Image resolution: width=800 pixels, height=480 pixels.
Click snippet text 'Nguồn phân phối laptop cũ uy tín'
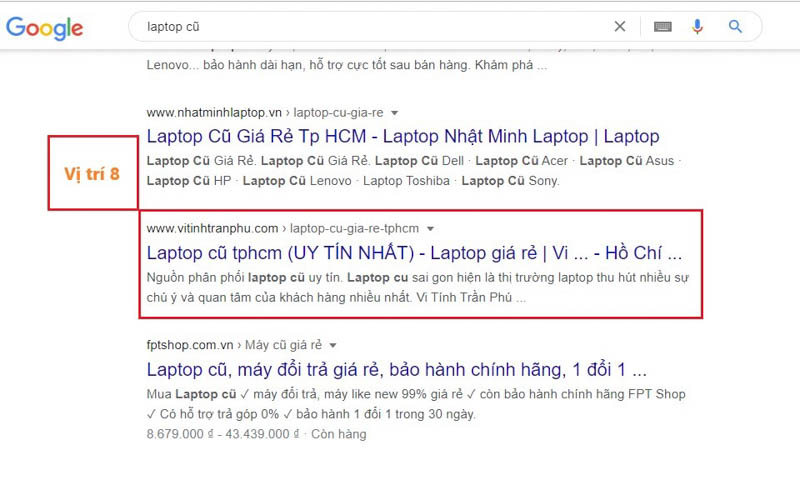coord(244,277)
